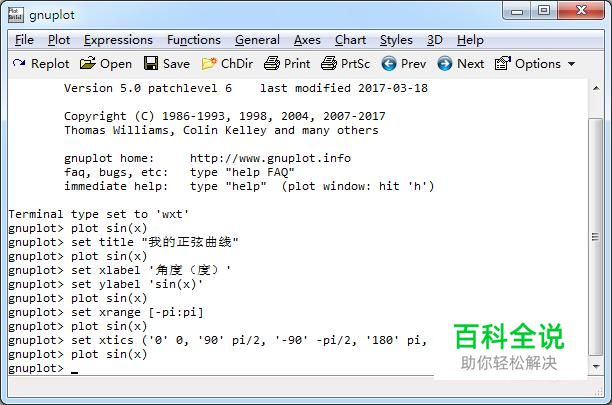
Task: Click the Replot toolbar icon
Action: pos(19,63)
